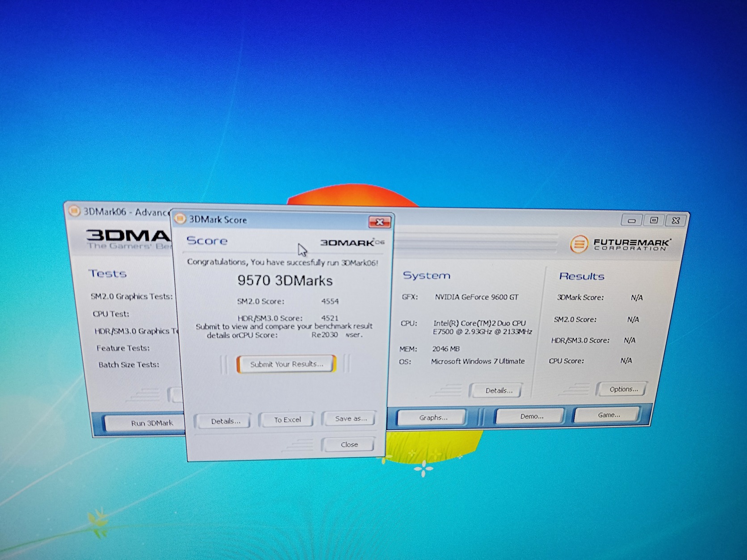Click the 3DMark06 main window title icon
This screenshot has height=560, width=747.
74,211
